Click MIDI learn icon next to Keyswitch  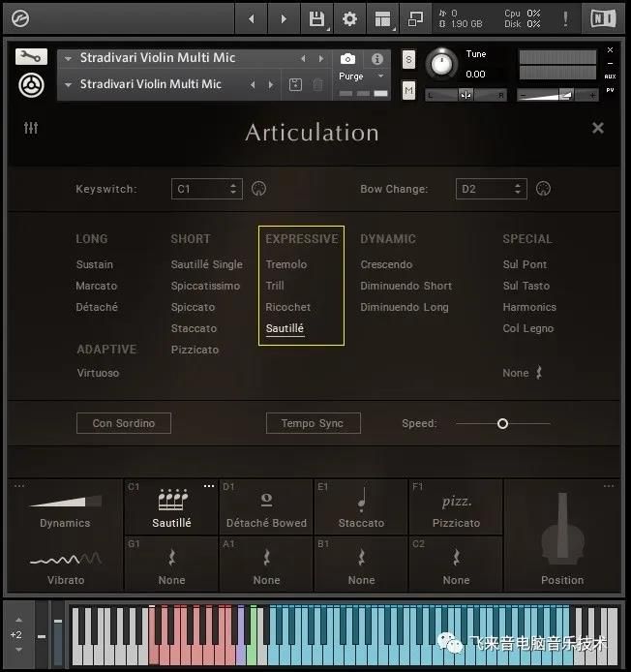pyautogui.click(x=258, y=189)
